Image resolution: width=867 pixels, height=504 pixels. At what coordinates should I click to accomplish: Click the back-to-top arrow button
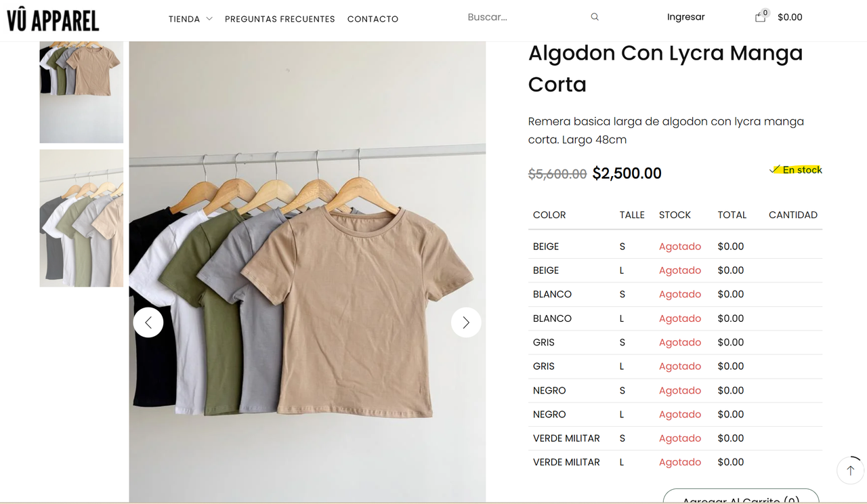851,470
